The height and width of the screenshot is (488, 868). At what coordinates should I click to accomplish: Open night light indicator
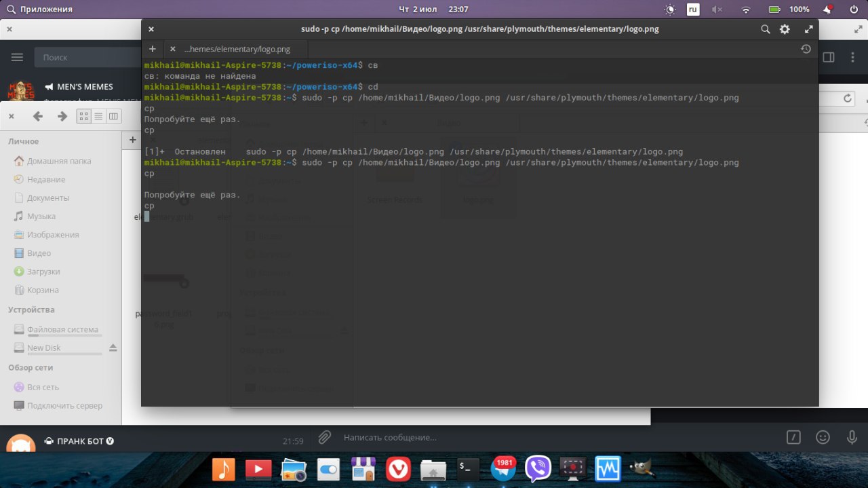(x=670, y=10)
